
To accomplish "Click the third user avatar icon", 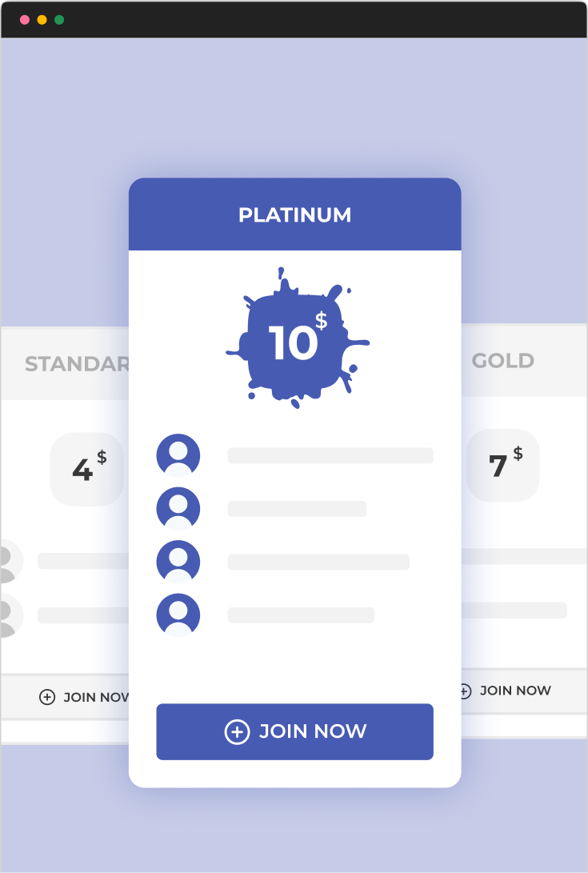I will pyautogui.click(x=178, y=562).
